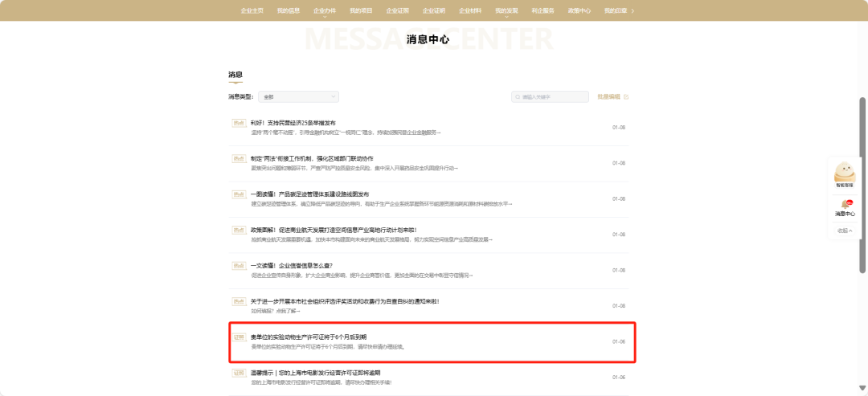Click date 01-06 on 实验动物生产许可证 row
This screenshot has width=868, height=396.
pyautogui.click(x=618, y=342)
